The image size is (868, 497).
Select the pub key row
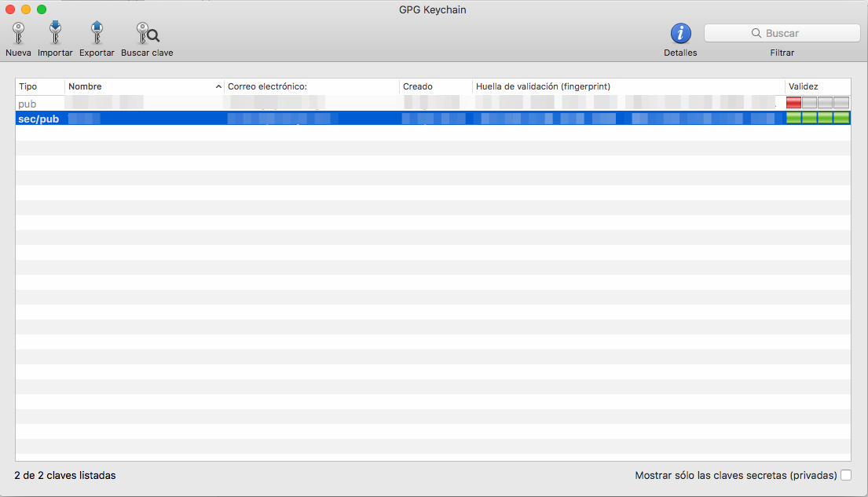coord(433,103)
